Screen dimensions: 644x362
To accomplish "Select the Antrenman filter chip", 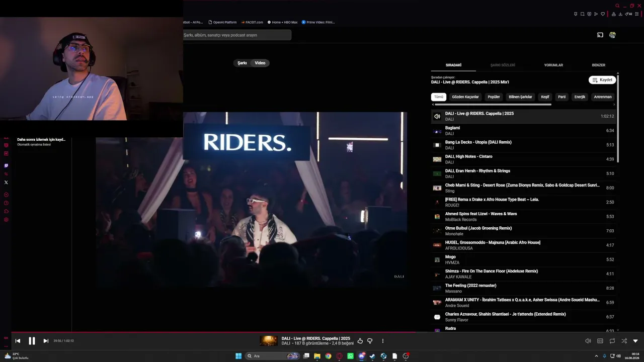I will coord(603,97).
